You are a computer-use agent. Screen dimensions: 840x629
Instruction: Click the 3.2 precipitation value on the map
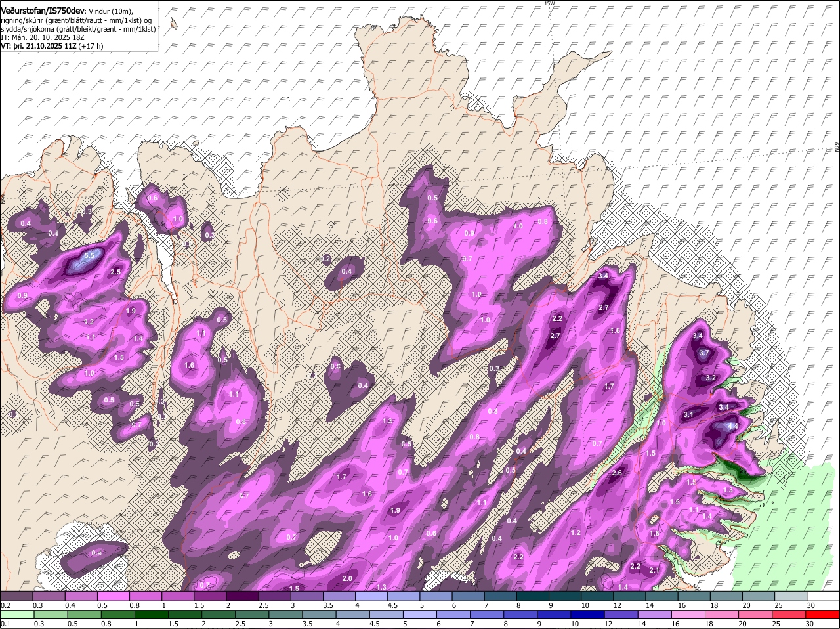[x=711, y=378]
